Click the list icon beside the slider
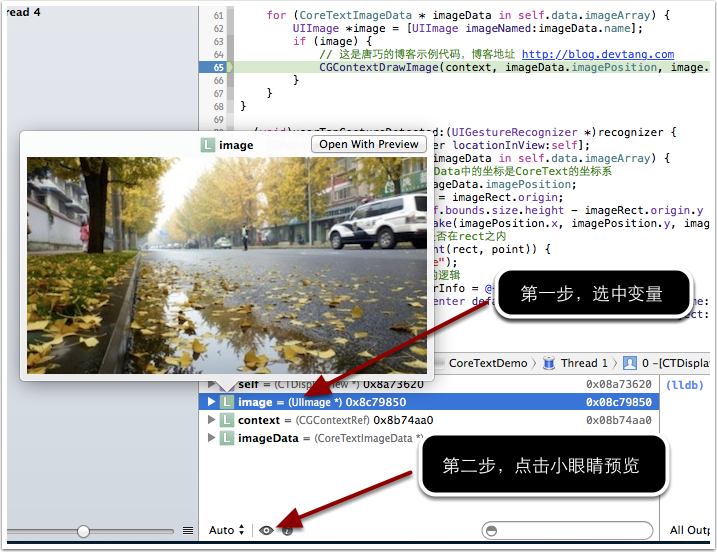This screenshot has height=552, width=717. [x=188, y=530]
